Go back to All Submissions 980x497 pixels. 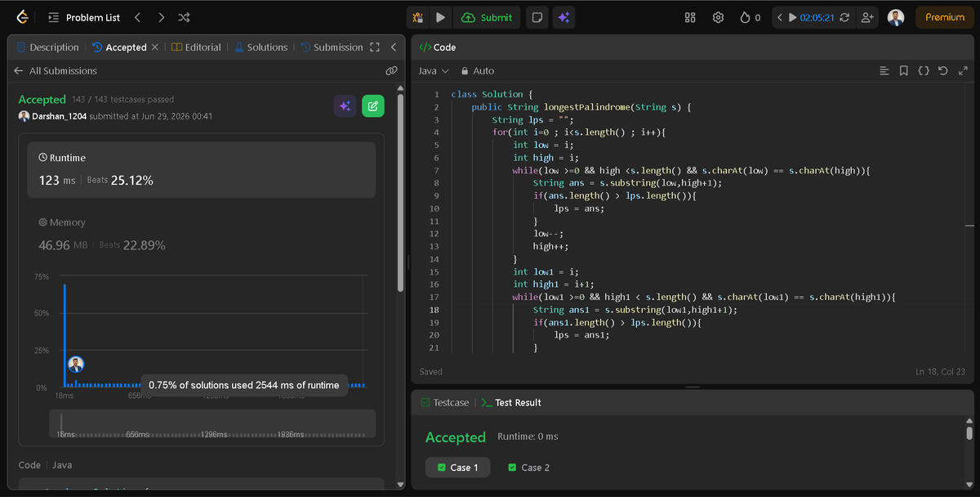coord(55,71)
